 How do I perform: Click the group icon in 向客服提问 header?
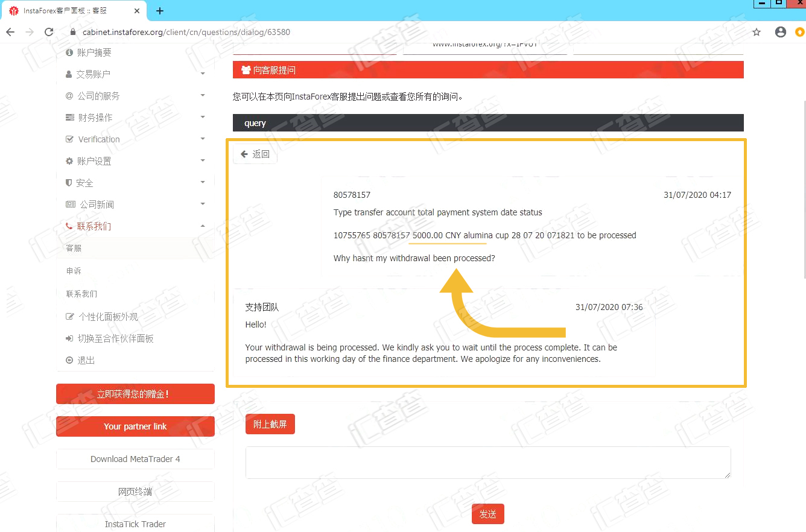point(246,70)
